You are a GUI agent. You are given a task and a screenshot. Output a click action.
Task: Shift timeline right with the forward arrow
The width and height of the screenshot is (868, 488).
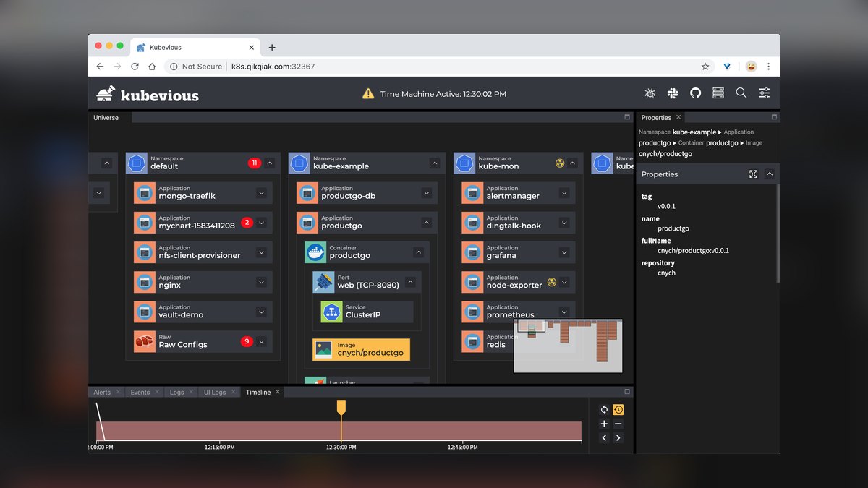tap(618, 437)
